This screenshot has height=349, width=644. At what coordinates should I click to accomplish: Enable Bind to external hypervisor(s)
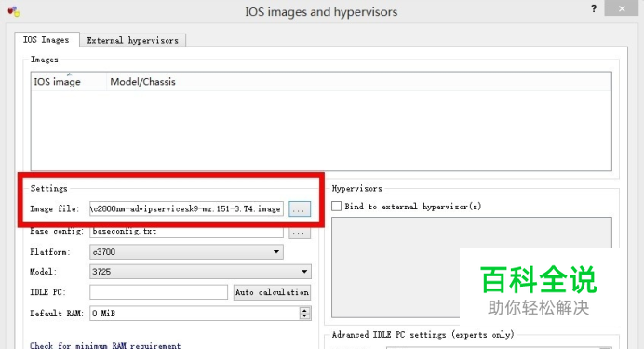[x=336, y=206]
